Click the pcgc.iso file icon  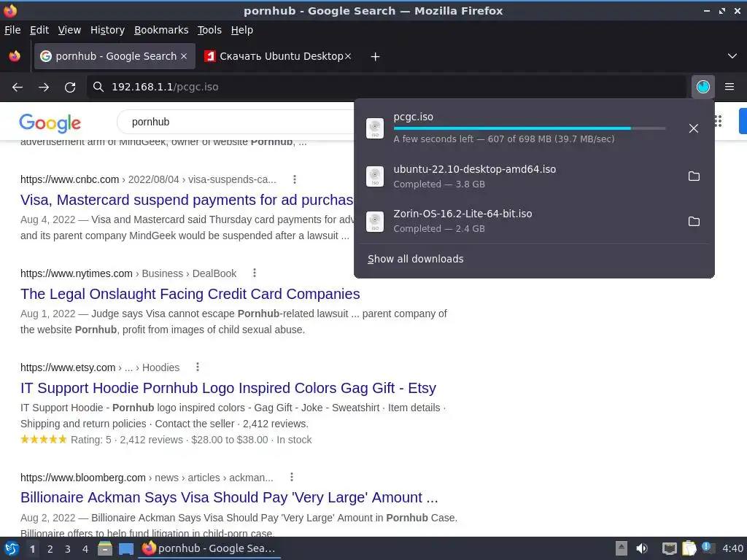(375, 128)
